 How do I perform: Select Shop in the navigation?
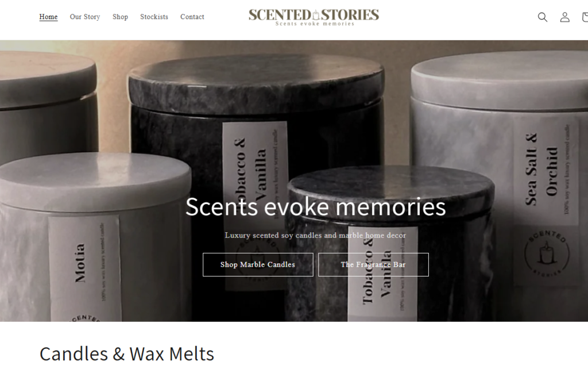click(120, 17)
